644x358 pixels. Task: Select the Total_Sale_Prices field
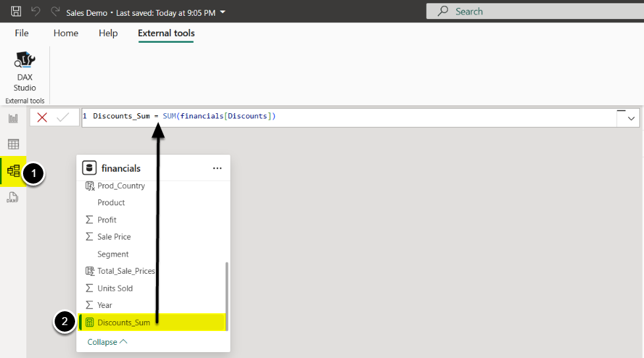(126, 271)
